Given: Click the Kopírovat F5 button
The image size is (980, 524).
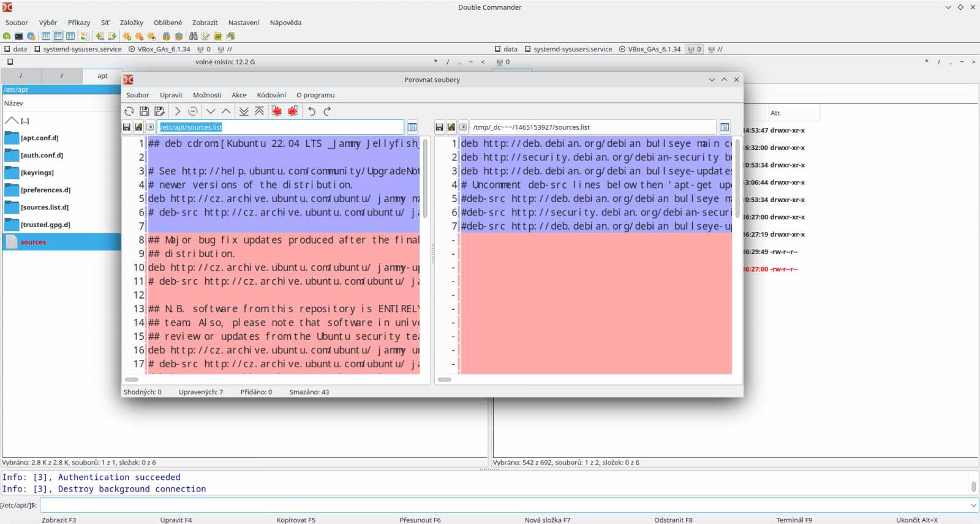Looking at the screenshot, I should (x=296, y=520).
